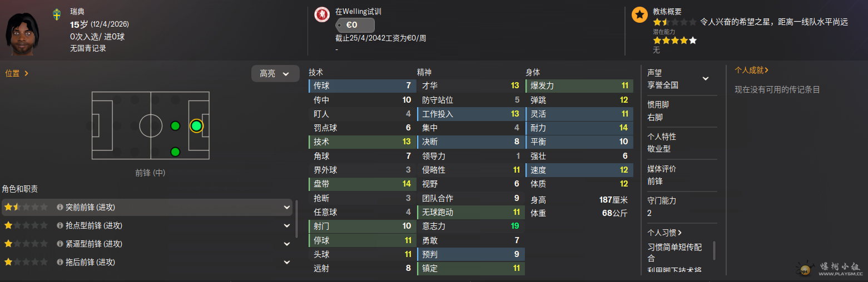Click info icon beside 突前前锋 (进攻)

coord(60,207)
